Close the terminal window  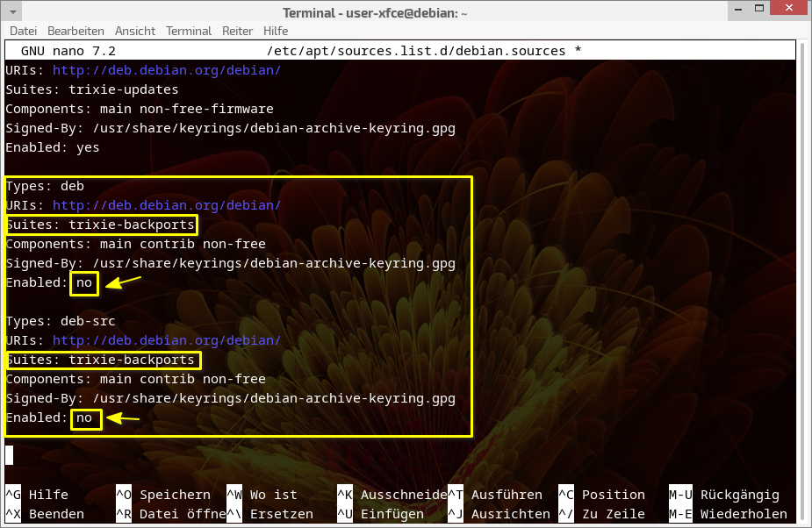[788, 8]
